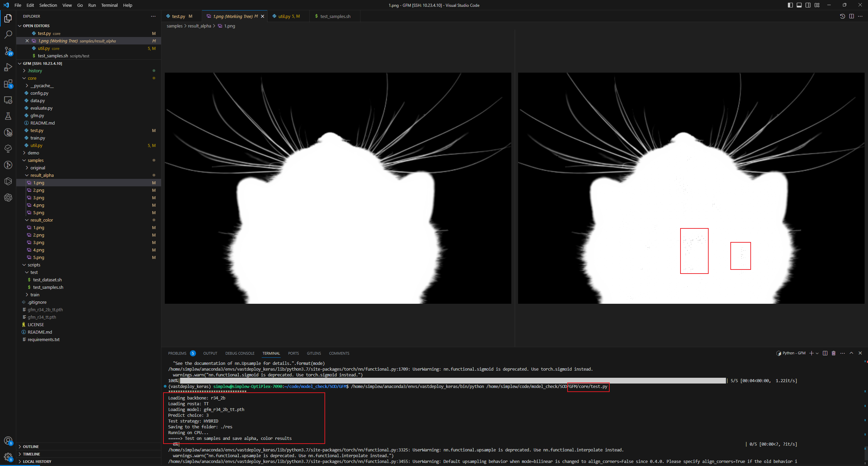Screen dimensions: 868x466
Task: Open the Terminal menu
Action: (109, 5)
